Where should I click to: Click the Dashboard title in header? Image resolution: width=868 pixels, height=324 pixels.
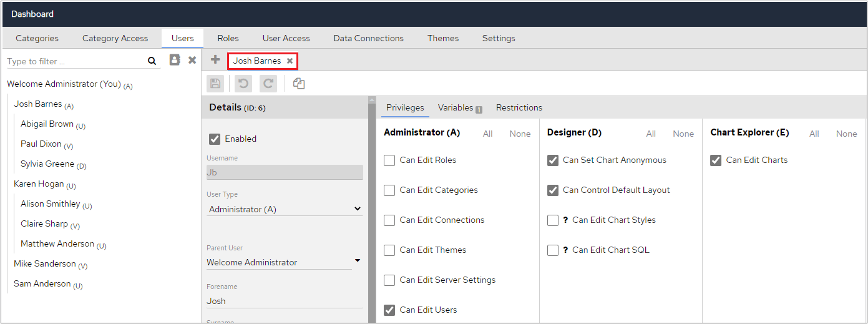click(x=32, y=14)
